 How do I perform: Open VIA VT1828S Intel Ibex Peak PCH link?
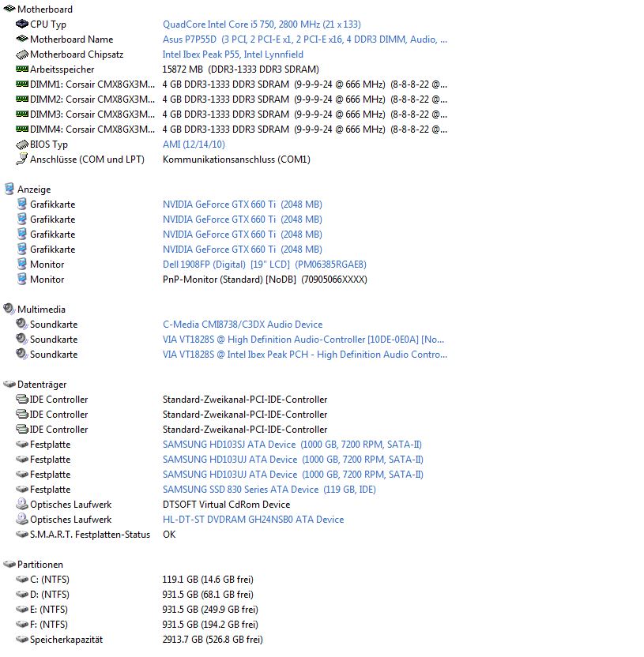305,355
